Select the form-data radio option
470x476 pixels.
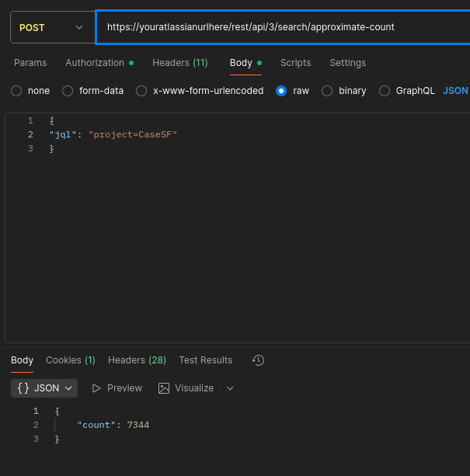[68, 91]
